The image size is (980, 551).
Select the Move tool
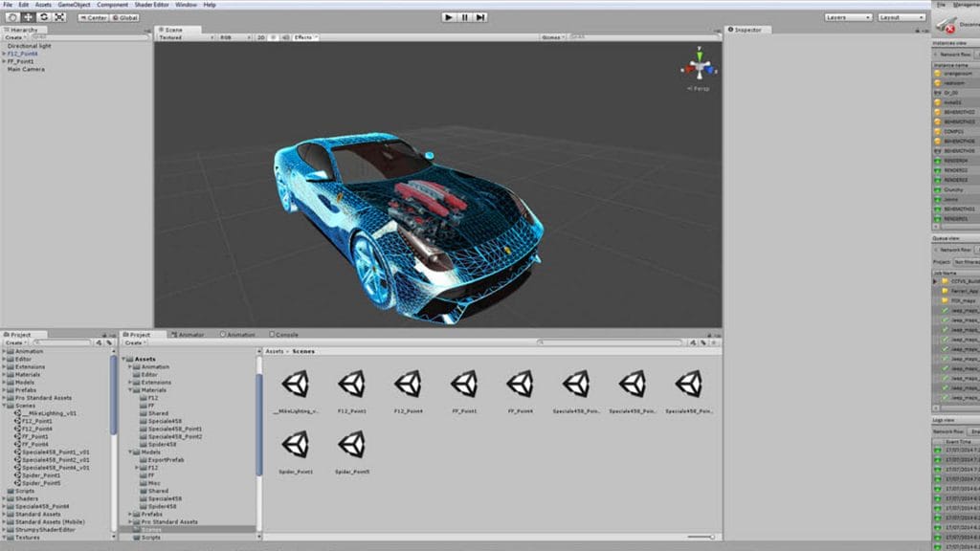[28, 17]
